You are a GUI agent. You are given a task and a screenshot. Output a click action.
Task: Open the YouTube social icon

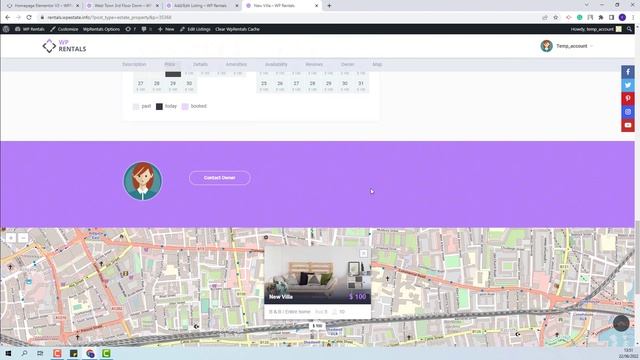coord(628,125)
